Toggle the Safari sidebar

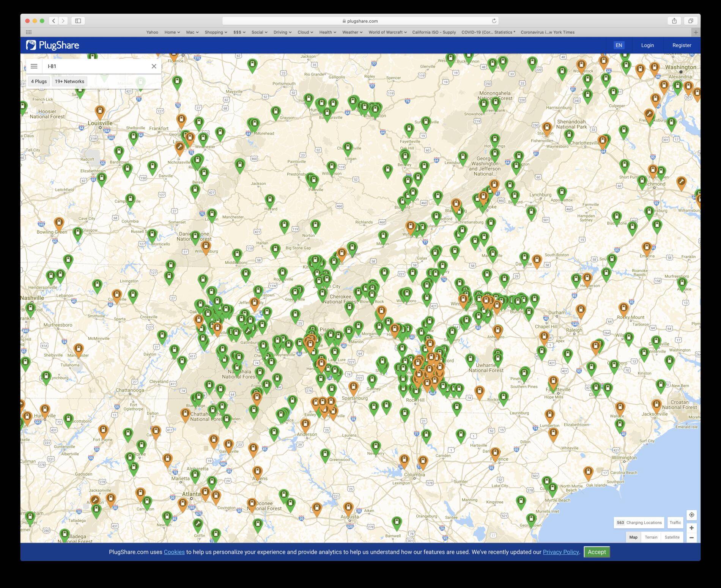click(x=78, y=21)
